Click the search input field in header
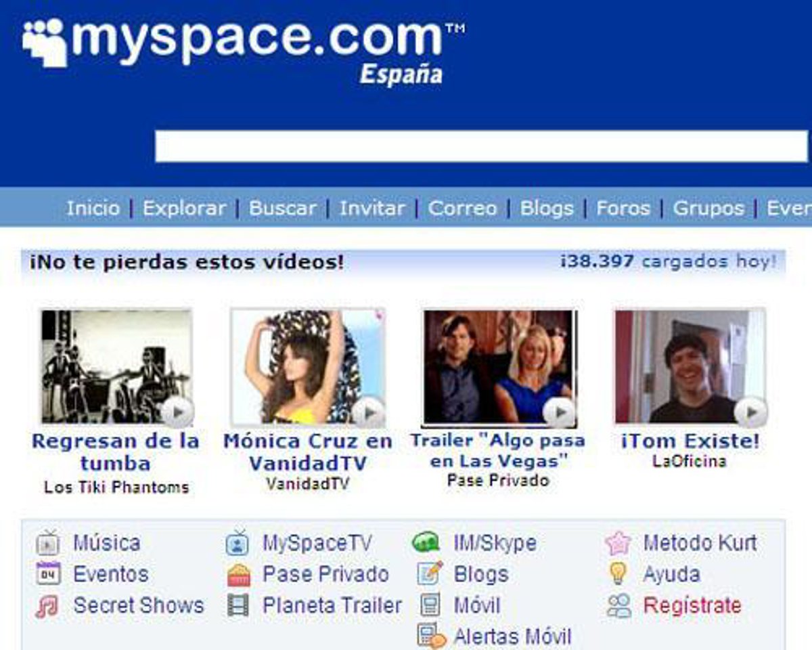The image size is (812, 650). (x=480, y=146)
